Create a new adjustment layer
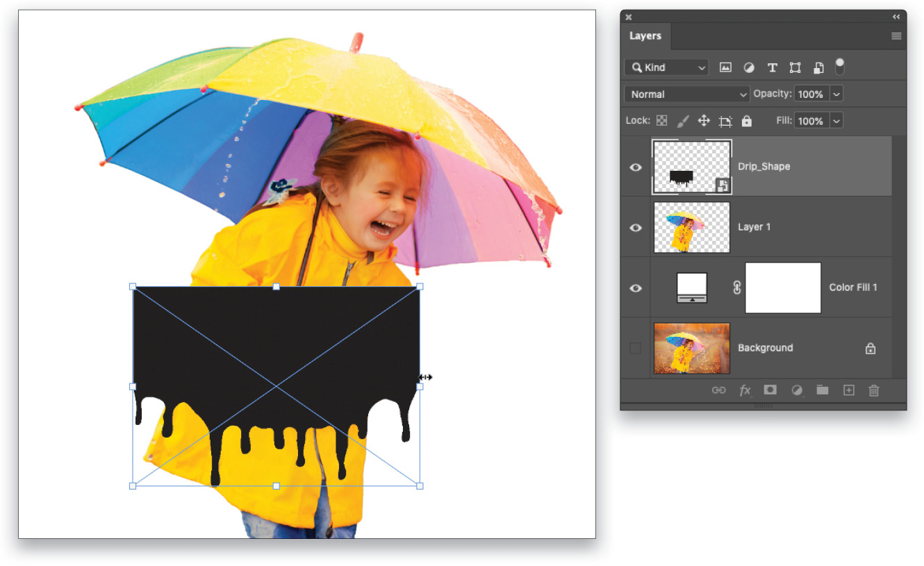The width and height of the screenshot is (924, 566). 796,390
